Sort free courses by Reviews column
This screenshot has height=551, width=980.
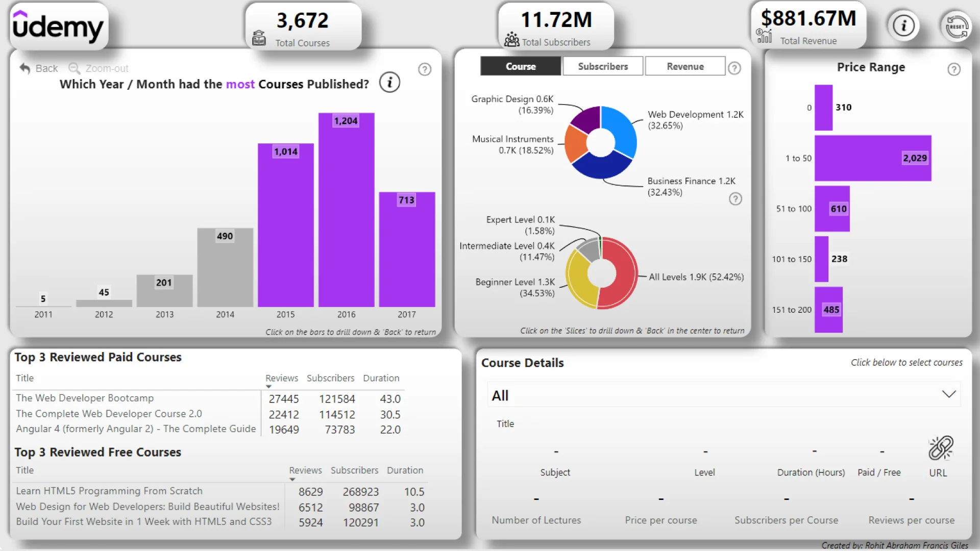click(x=305, y=470)
